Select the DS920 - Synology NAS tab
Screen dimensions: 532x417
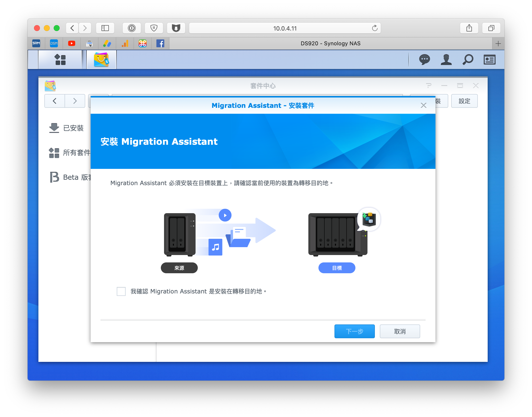[331, 44]
